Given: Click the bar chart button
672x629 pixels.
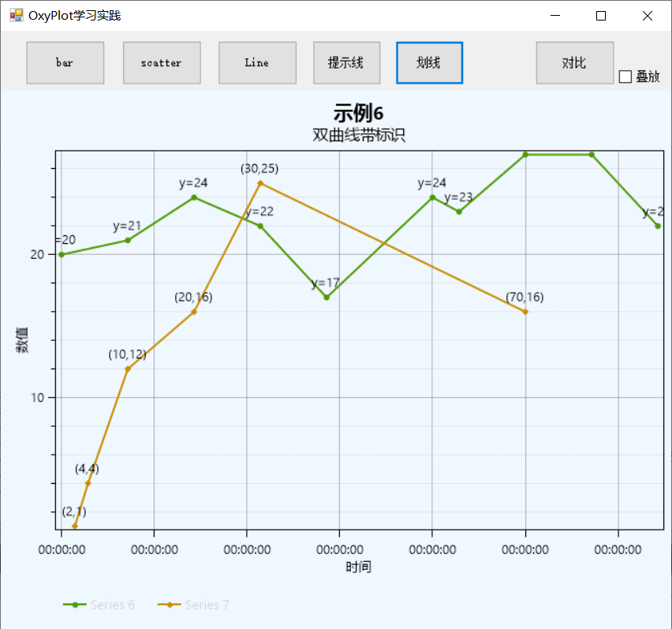Looking at the screenshot, I should [x=65, y=62].
